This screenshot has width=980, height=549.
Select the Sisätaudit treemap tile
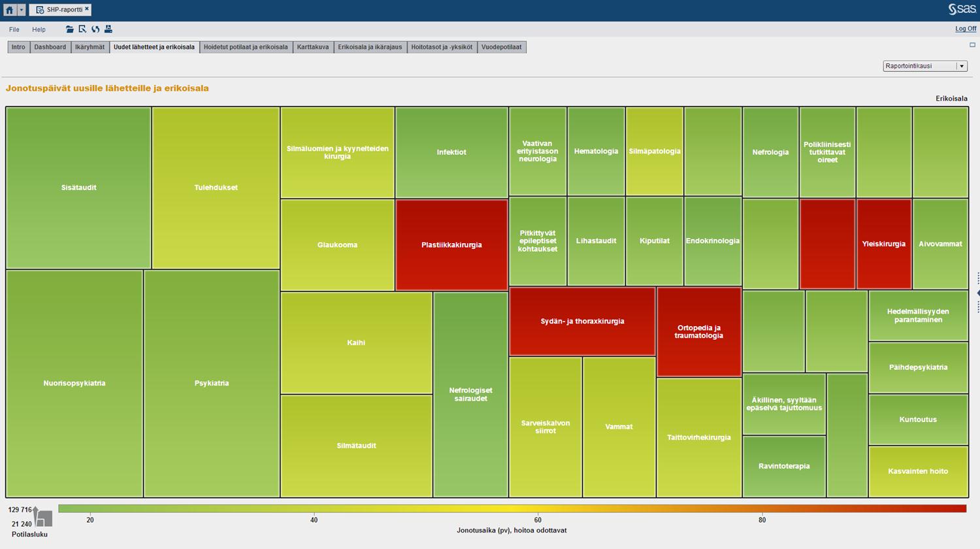coord(78,188)
